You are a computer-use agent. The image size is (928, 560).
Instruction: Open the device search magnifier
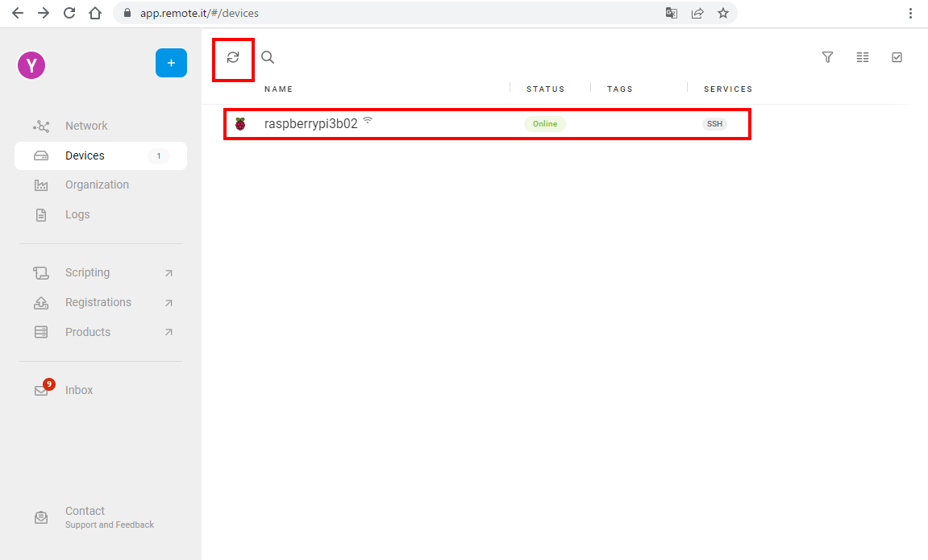click(268, 57)
